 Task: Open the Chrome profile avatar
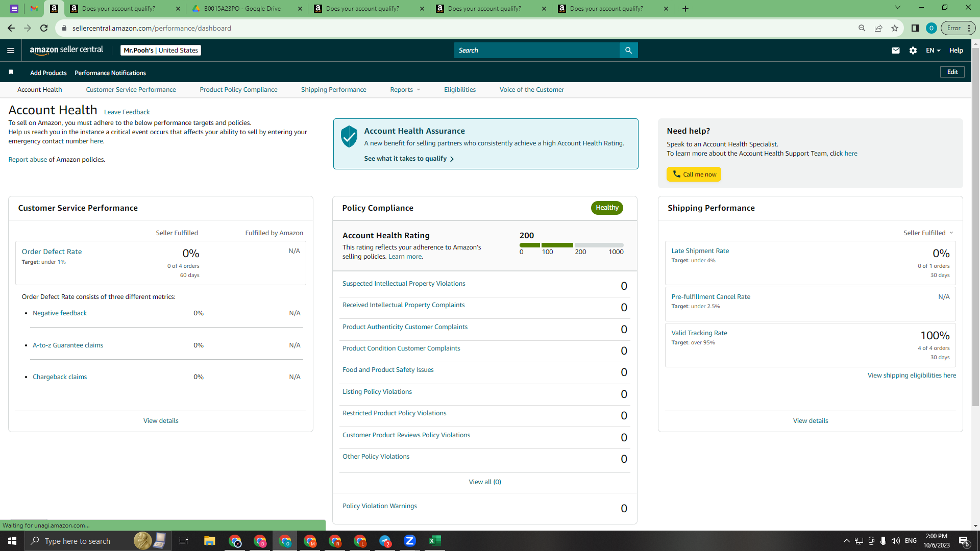(931, 28)
